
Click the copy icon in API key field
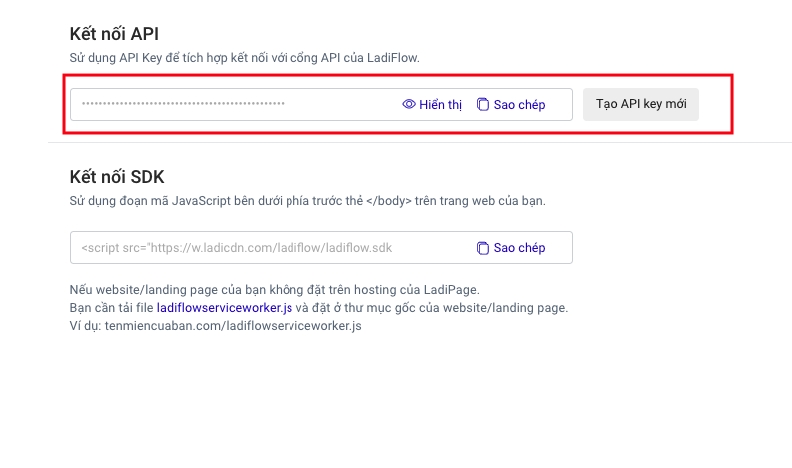[483, 104]
